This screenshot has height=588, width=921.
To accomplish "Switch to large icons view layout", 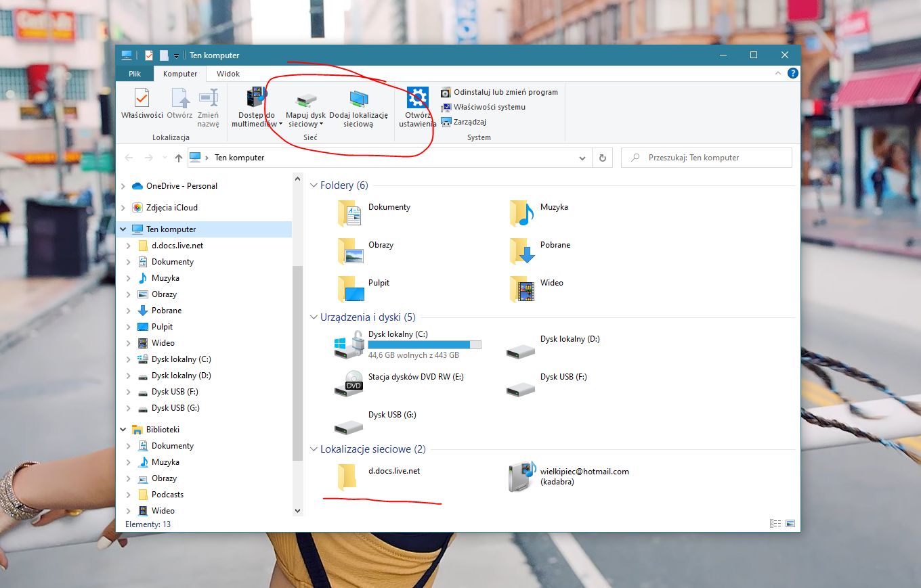I will point(790,524).
